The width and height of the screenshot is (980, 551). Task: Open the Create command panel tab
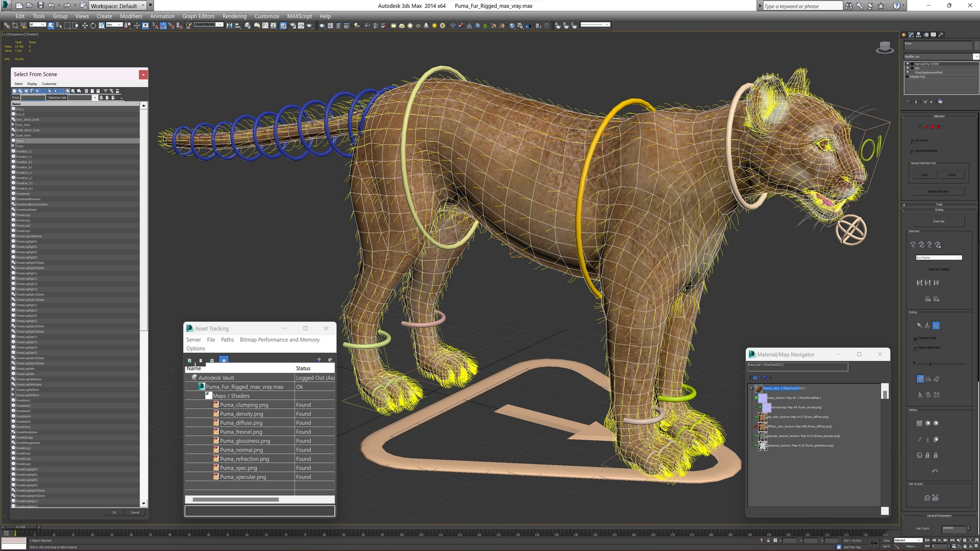point(904,35)
